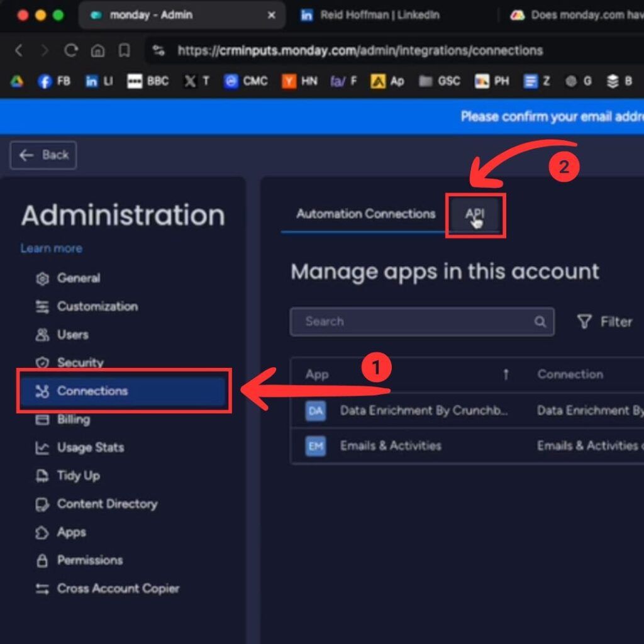Click the Usage Stats chart icon

pos(42,448)
